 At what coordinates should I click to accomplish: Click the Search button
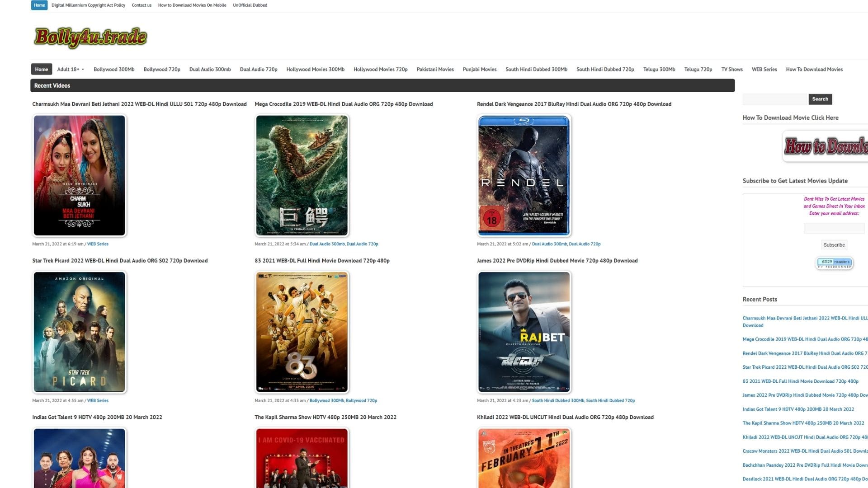[x=820, y=99]
